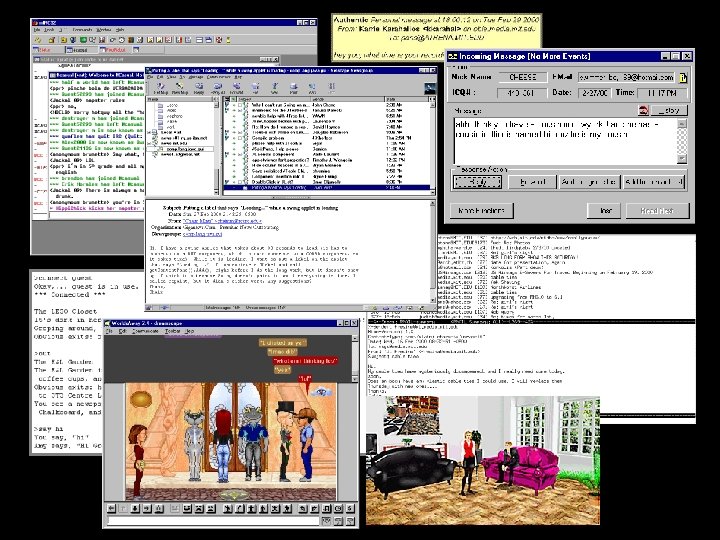Click the sad face icon in WorldsAway toolbar
This screenshot has height=540, width=720.
(210, 508)
